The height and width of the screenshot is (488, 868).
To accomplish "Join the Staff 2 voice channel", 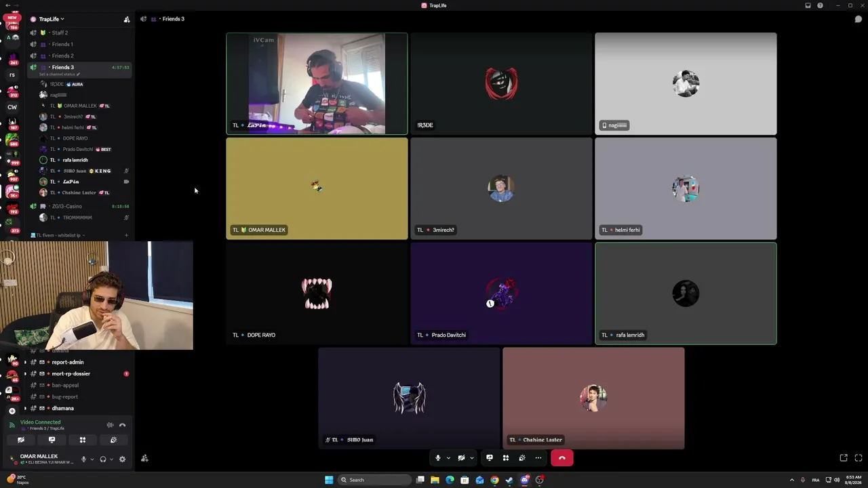I will click(78, 33).
